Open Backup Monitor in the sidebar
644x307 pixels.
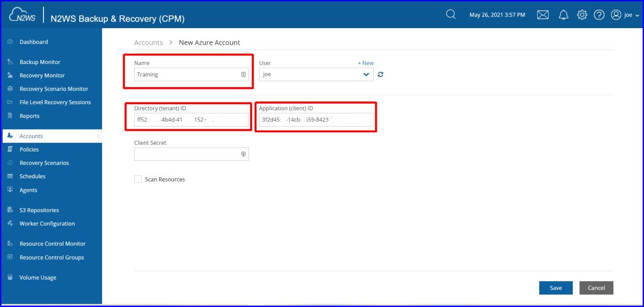[40, 62]
